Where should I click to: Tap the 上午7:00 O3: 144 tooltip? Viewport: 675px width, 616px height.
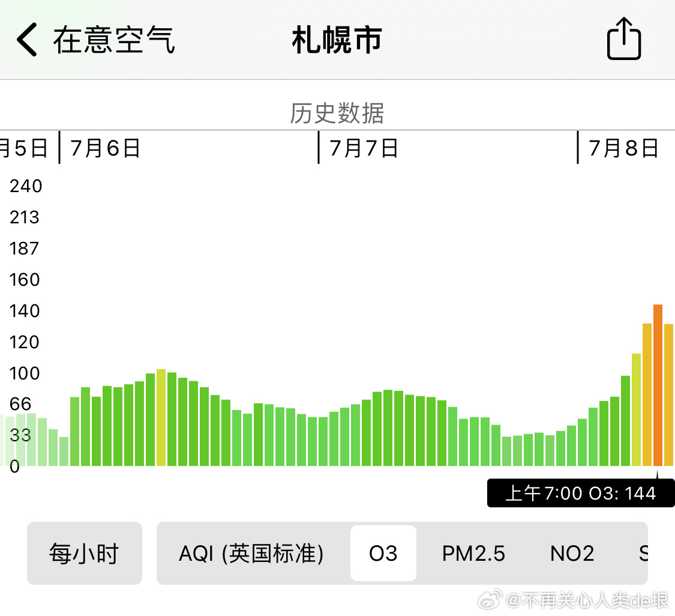click(580, 493)
